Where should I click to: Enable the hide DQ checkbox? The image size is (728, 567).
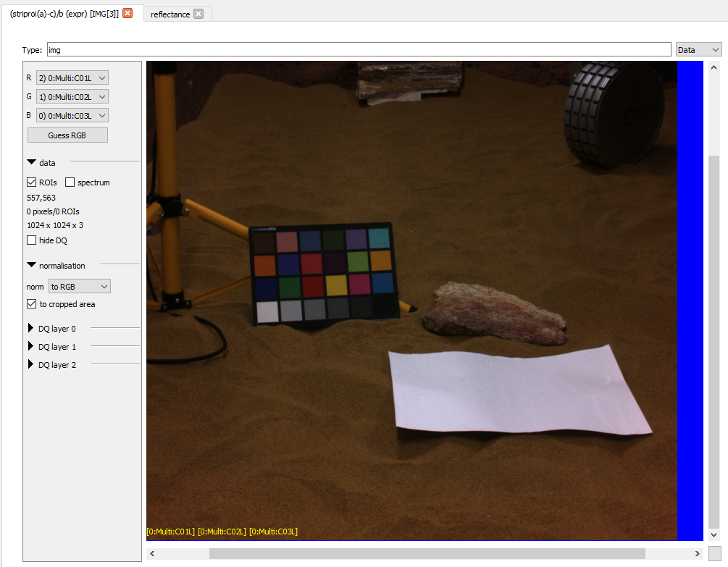[32, 240]
